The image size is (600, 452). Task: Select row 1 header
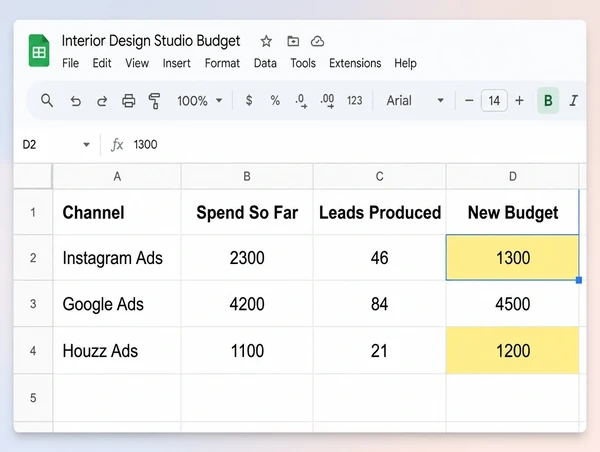33,212
